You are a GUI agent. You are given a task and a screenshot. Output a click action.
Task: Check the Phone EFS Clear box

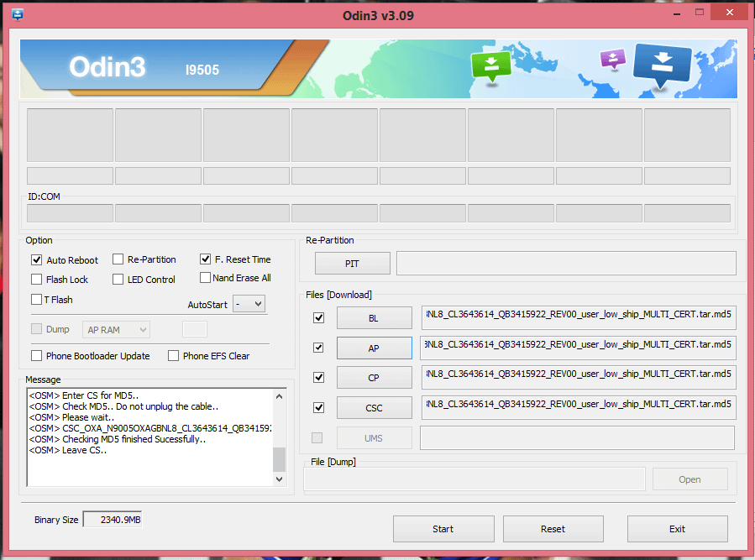tap(174, 356)
